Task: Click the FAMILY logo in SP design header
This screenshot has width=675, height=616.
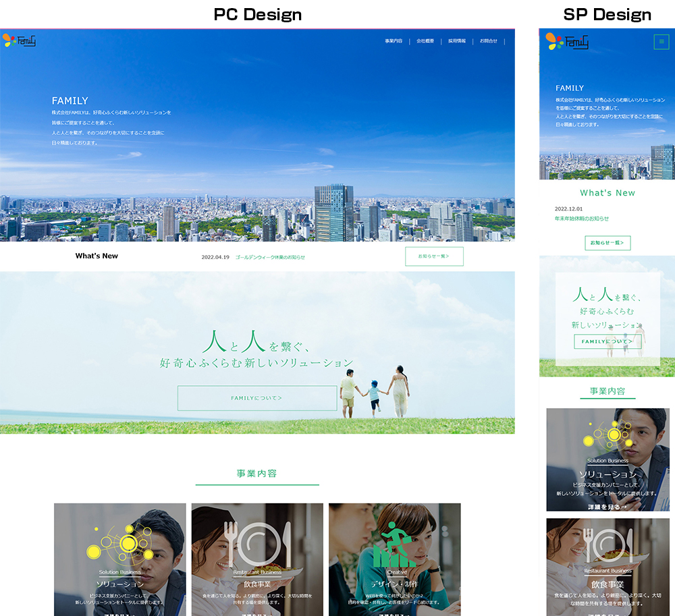Action: 568,42
